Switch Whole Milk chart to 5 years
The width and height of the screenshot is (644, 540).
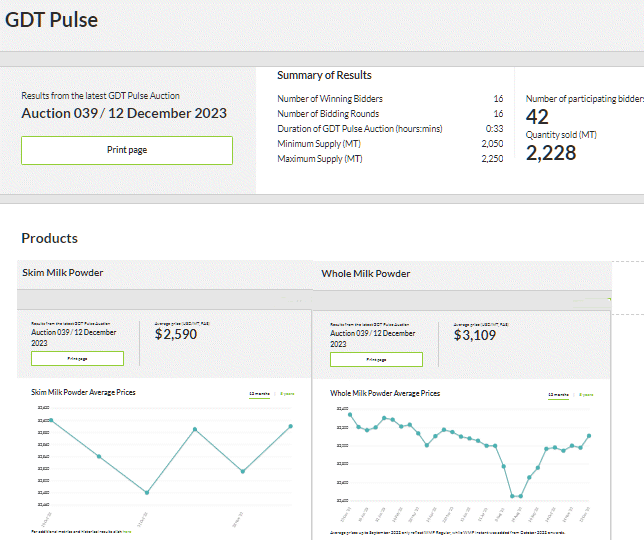click(586, 395)
